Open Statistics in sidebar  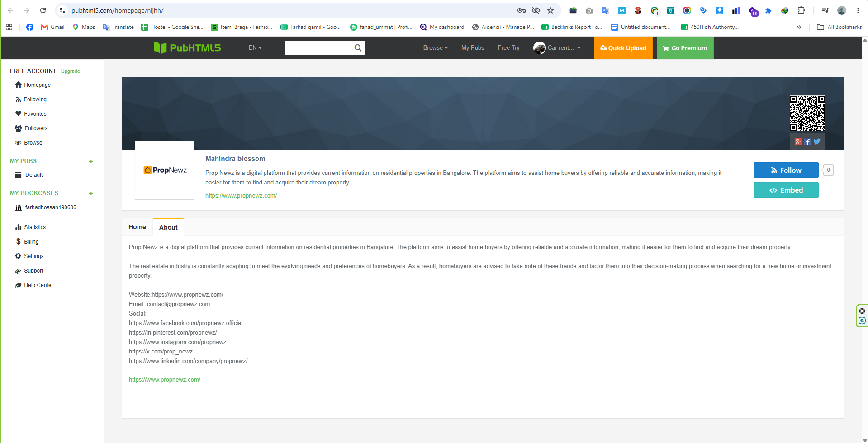tap(31, 227)
